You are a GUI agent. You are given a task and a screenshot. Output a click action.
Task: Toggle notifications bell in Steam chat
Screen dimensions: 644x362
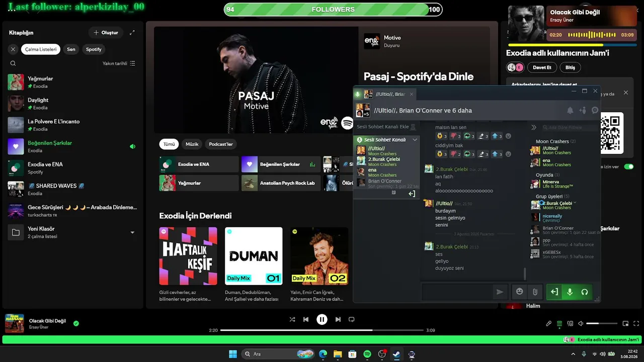(x=570, y=110)
